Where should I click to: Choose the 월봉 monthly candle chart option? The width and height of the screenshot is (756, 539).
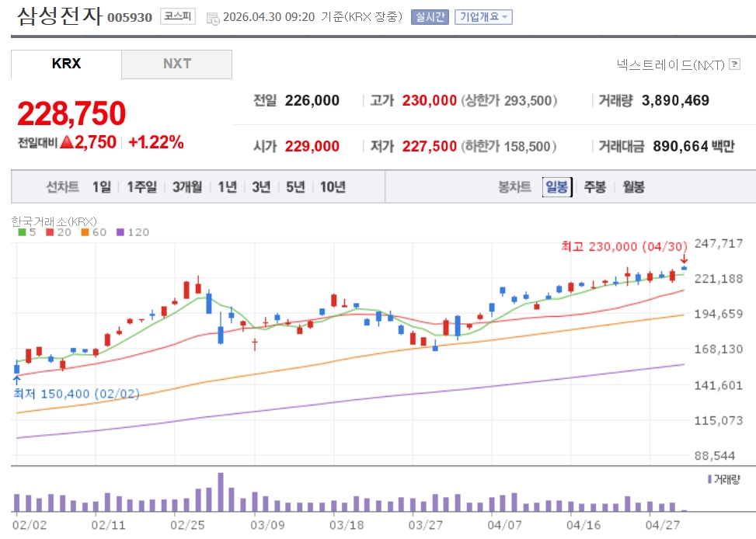(x=633, y=187)
